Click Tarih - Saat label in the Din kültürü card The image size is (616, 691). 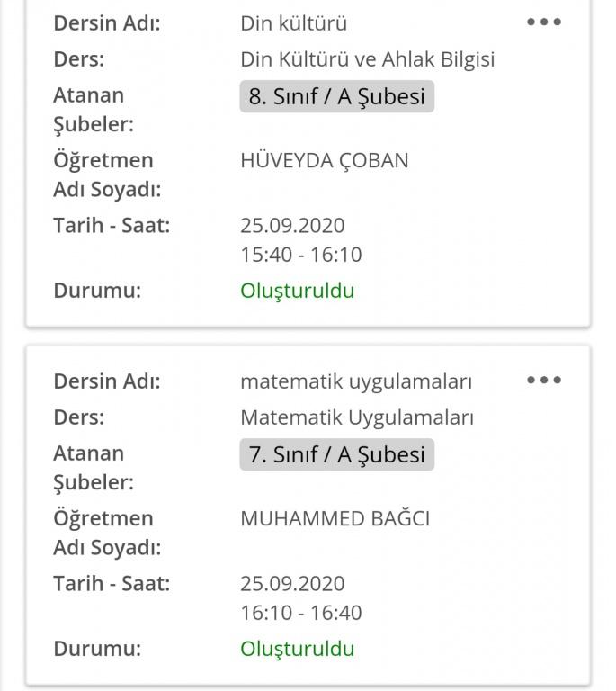point(112,225)
